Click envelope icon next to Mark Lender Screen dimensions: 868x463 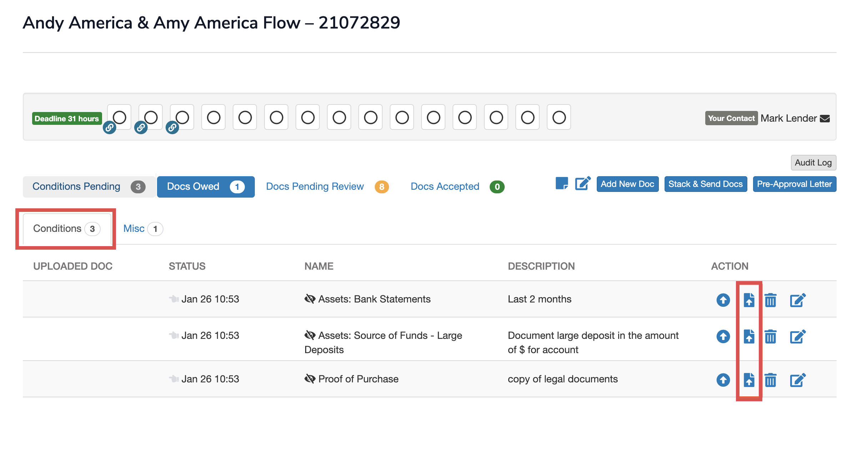coord(825,118)
